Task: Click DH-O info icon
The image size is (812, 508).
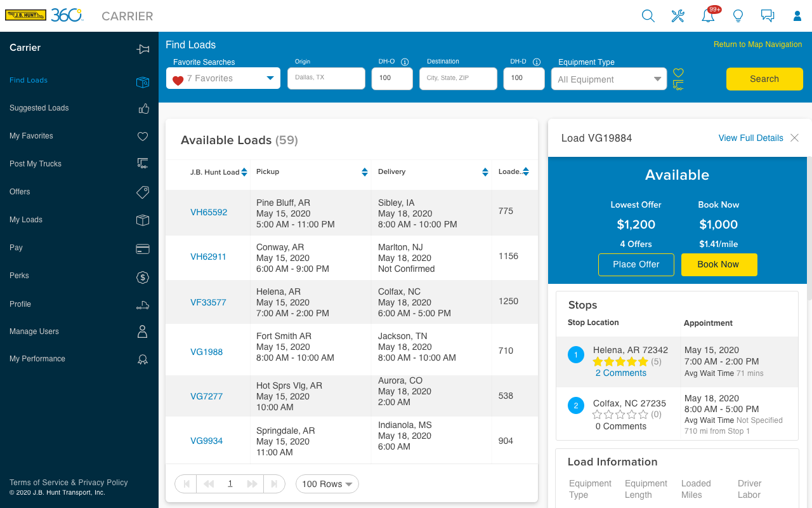Action: click(405, 62)
